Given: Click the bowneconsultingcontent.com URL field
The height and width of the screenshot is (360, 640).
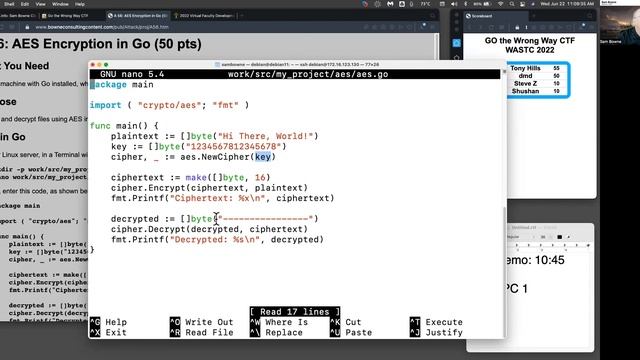Looking at the screenshot, I should [102, 27].
